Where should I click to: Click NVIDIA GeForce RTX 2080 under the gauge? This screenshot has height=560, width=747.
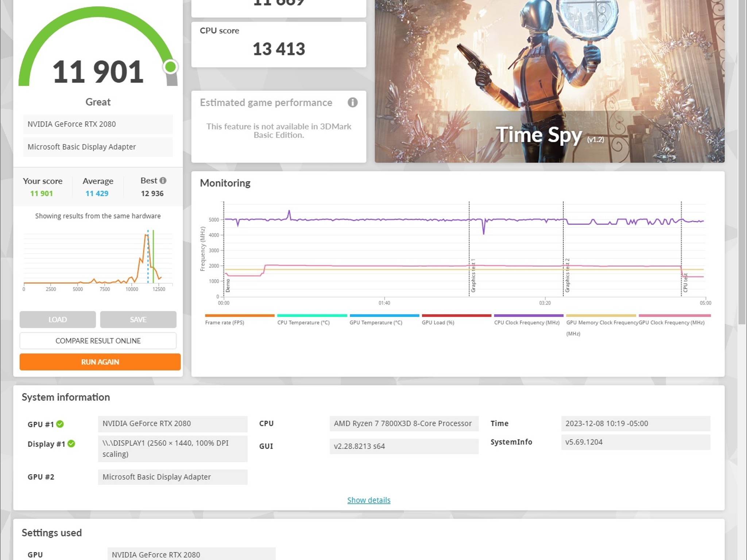pyautogui.click(x=98, y=124)
